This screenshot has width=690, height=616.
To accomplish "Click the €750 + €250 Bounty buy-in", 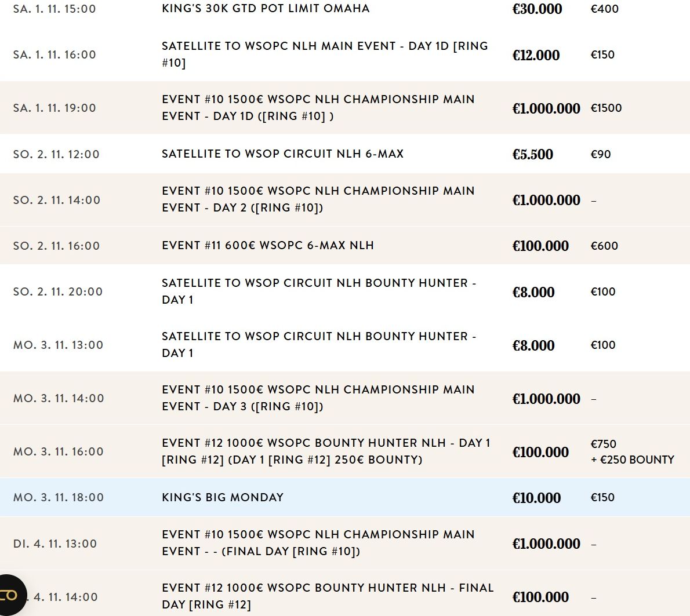I will 632,452.
